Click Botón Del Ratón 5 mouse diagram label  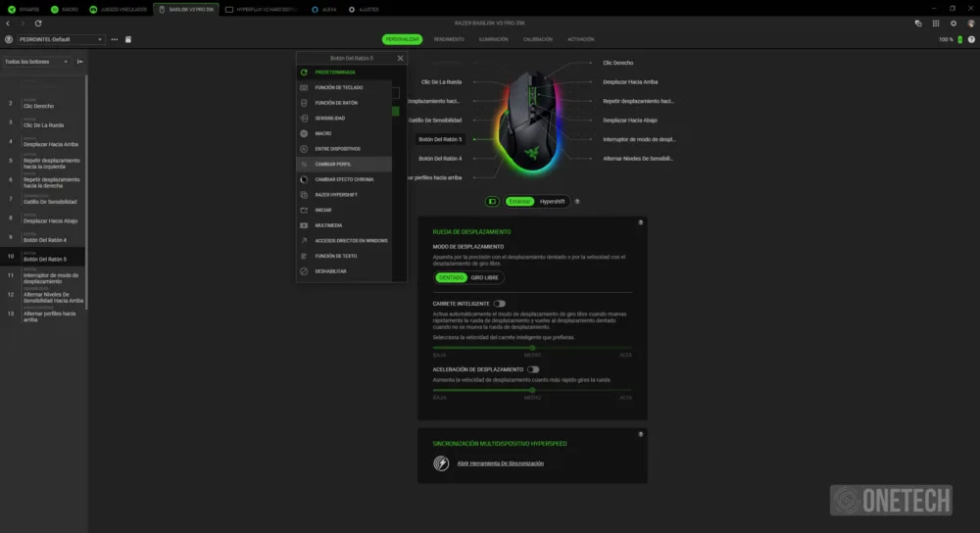[x=440, y=139]
